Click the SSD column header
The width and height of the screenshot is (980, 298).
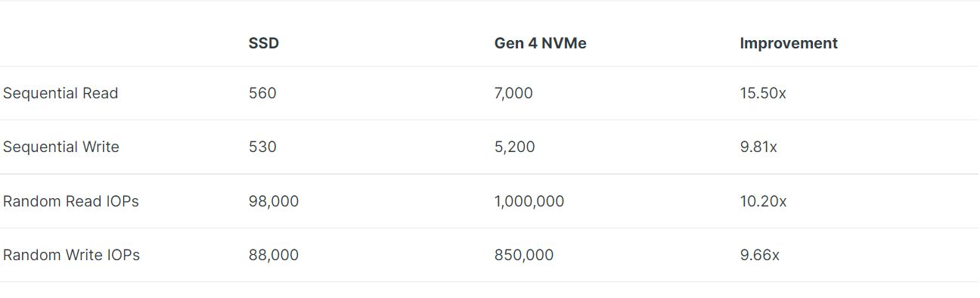263,43
